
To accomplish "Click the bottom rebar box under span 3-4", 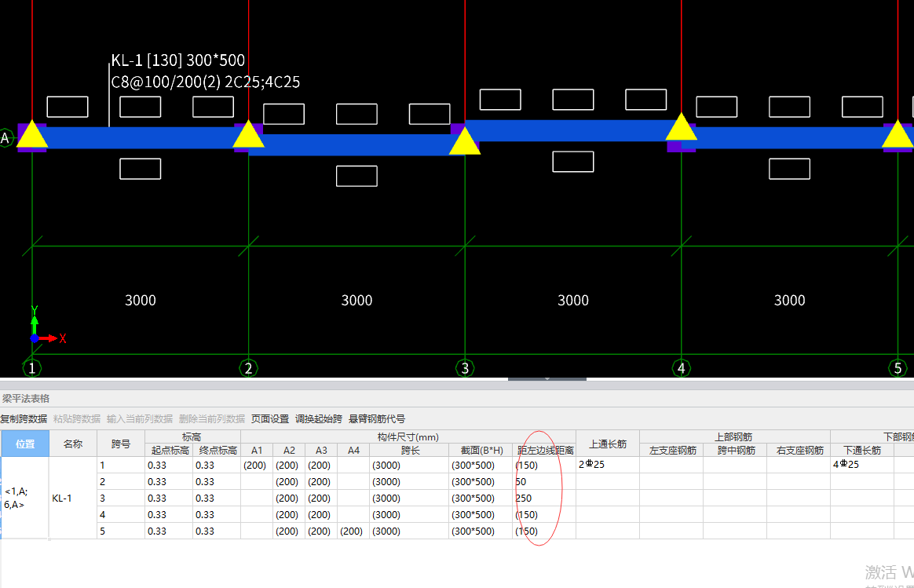I will point(573,162).
